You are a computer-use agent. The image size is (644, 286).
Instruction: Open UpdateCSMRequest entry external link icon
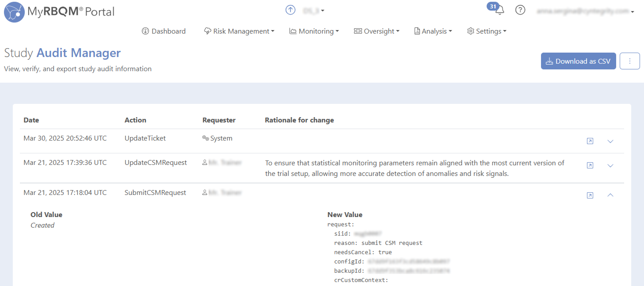[x=590, y=165]
